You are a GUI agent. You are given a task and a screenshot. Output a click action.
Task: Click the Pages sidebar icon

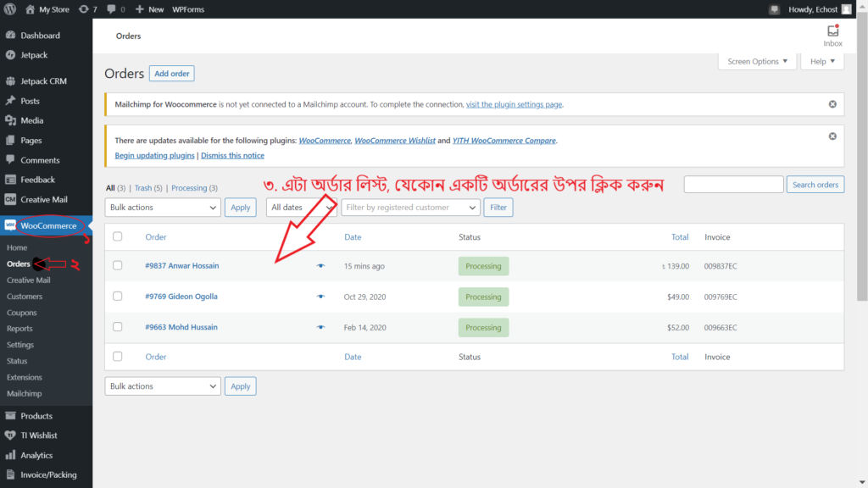(10, 140)
